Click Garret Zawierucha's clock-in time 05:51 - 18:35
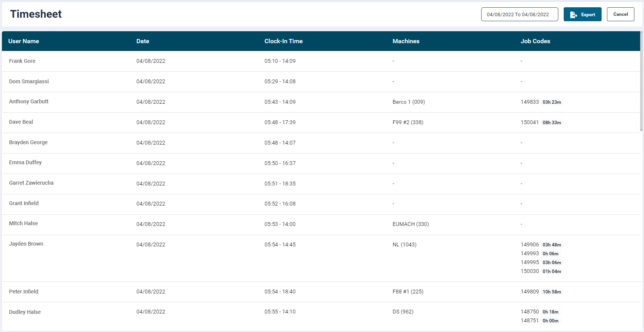This screenshot has height=332, width=644. (x=280, y=184)
